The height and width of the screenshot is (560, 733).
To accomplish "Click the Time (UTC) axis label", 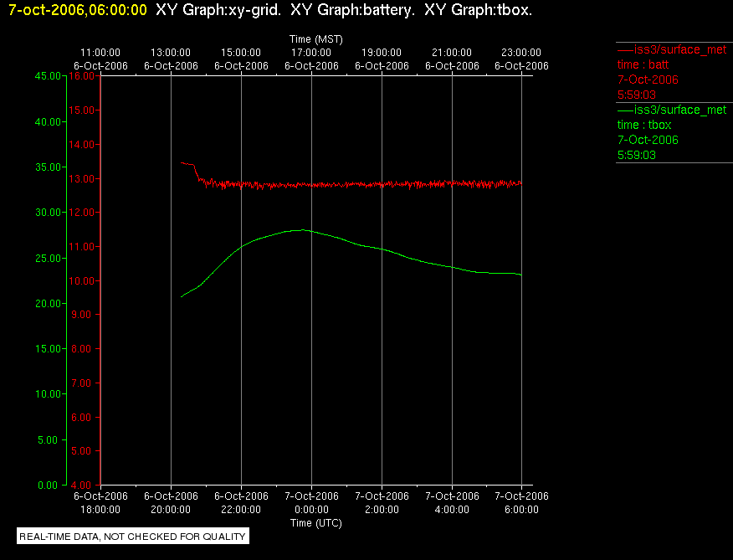I will tap(316, 523).
